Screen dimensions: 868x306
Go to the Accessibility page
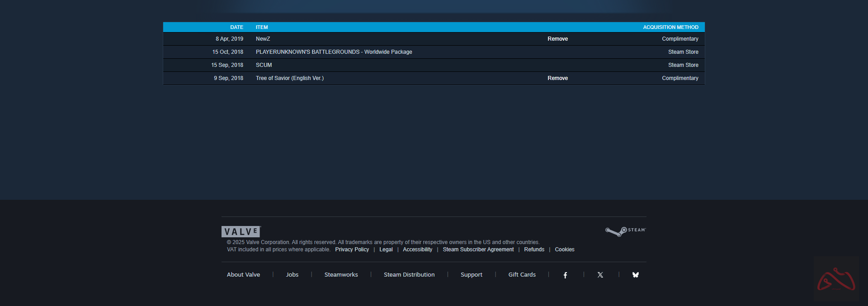(417, 250)
